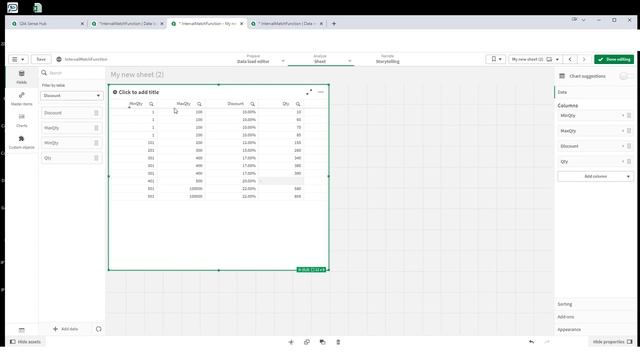Image resolution: width=640 pixels, height=360 pixels.
Task: Go to the next sheet arrow
Action: click(584, 59)
